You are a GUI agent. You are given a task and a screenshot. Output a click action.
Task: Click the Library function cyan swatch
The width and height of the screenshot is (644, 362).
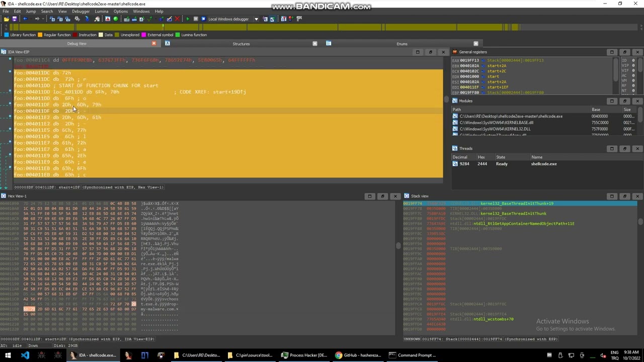(7, 35)
